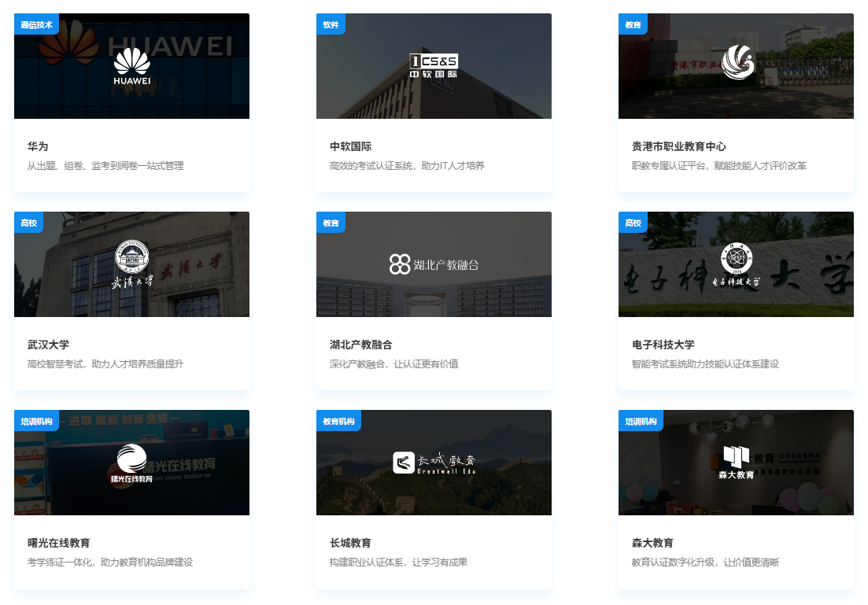Open the 电子科技大学 case title
Screen dimensions: 868x605
click(663, 345)
